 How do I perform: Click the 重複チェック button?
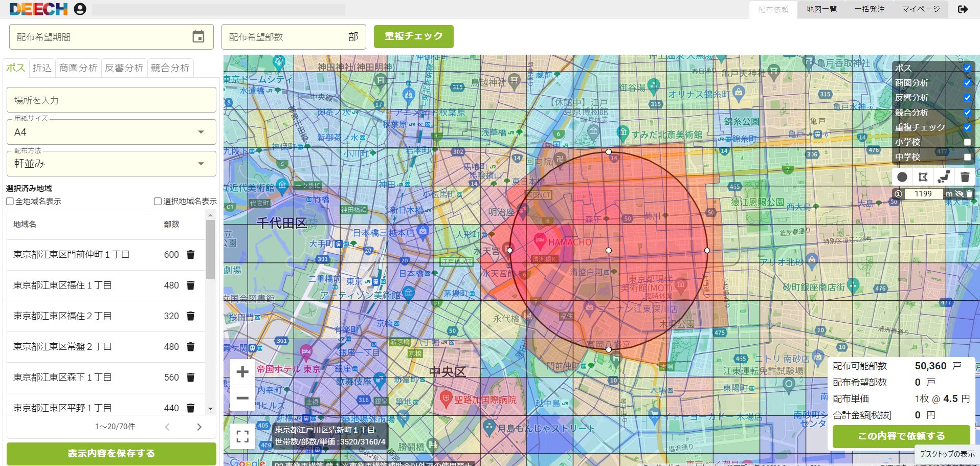click(x=414, y=36)
